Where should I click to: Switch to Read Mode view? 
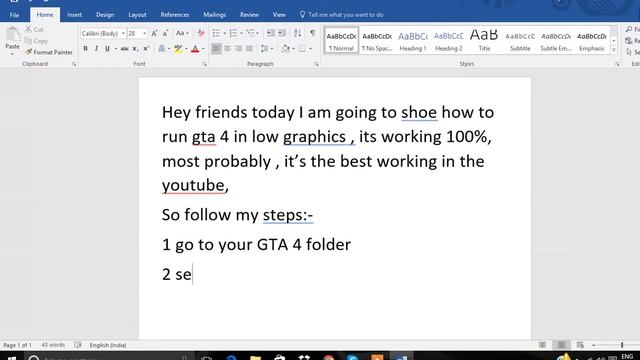[542, 345]
